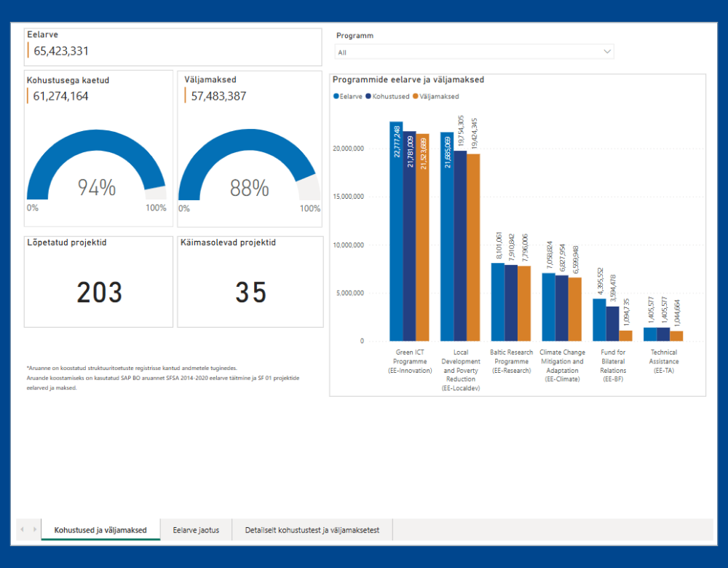Select the Väljamaksed legend dot
728x568 pixels.
(416, 96)
